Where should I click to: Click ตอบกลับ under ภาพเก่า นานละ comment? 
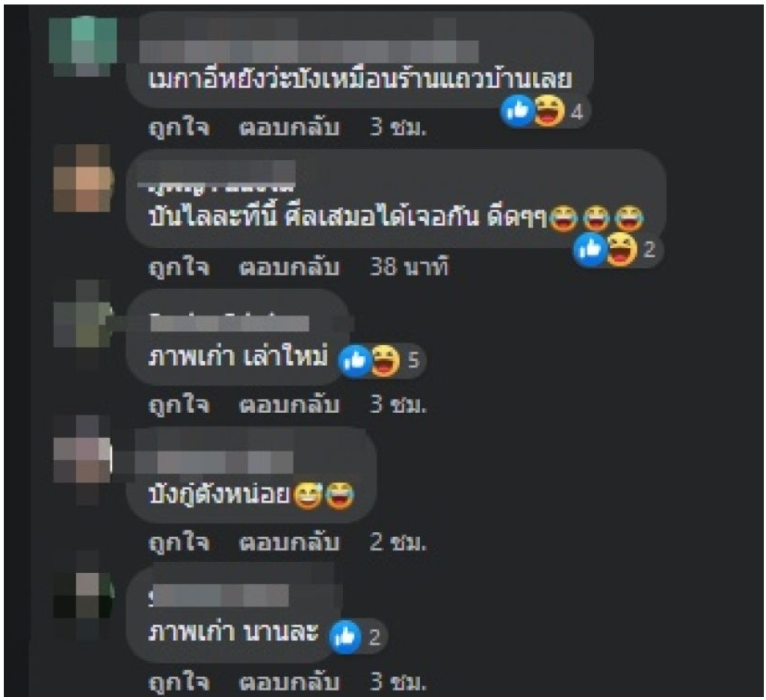coord(289,682)
